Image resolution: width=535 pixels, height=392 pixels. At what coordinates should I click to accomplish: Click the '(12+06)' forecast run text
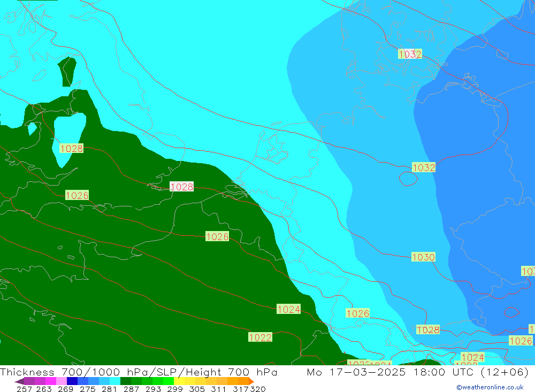(505, 372)
